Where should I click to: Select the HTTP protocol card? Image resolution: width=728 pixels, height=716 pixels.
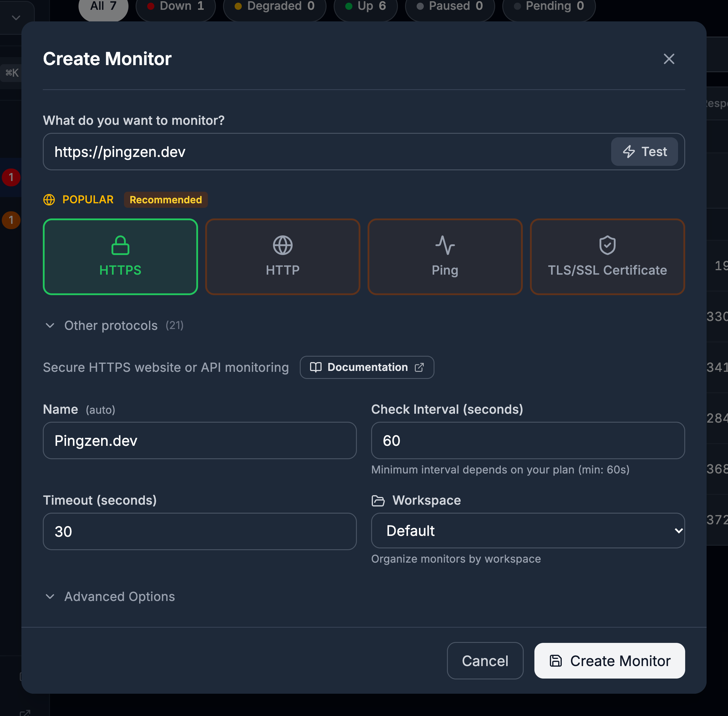(283, 257)
